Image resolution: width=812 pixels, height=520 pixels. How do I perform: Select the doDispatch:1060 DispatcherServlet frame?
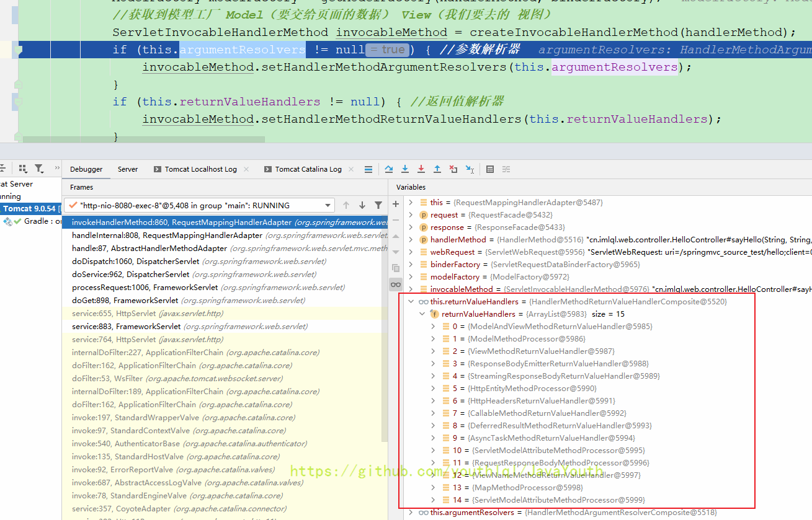(135, 262)
